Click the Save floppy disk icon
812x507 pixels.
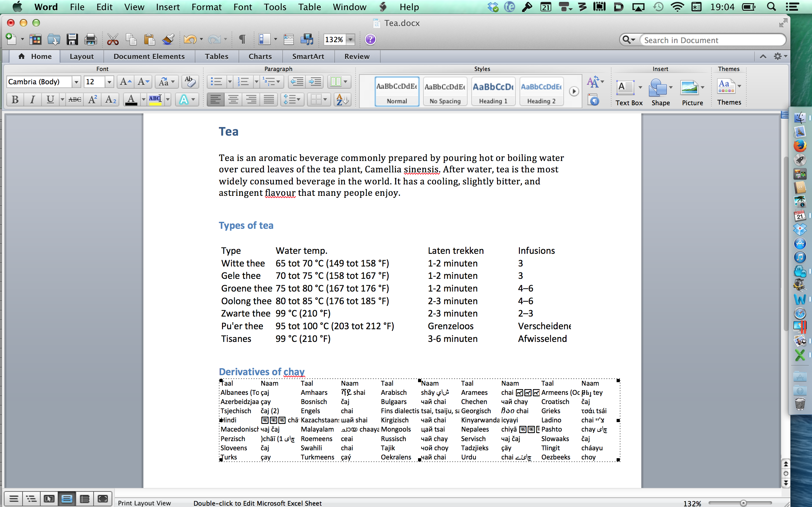pyautogui.click(x=72, y=40)
